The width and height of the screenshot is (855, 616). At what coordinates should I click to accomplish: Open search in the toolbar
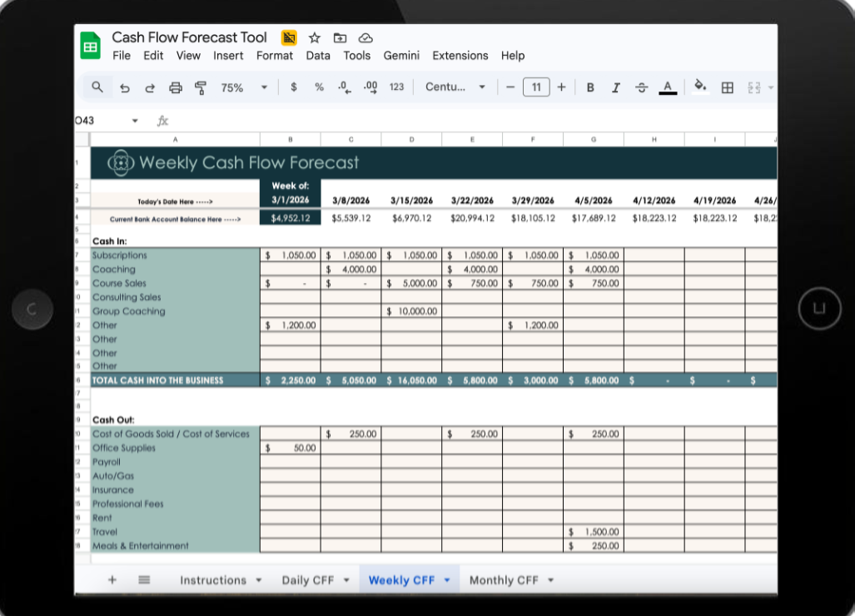coord(98,87)
